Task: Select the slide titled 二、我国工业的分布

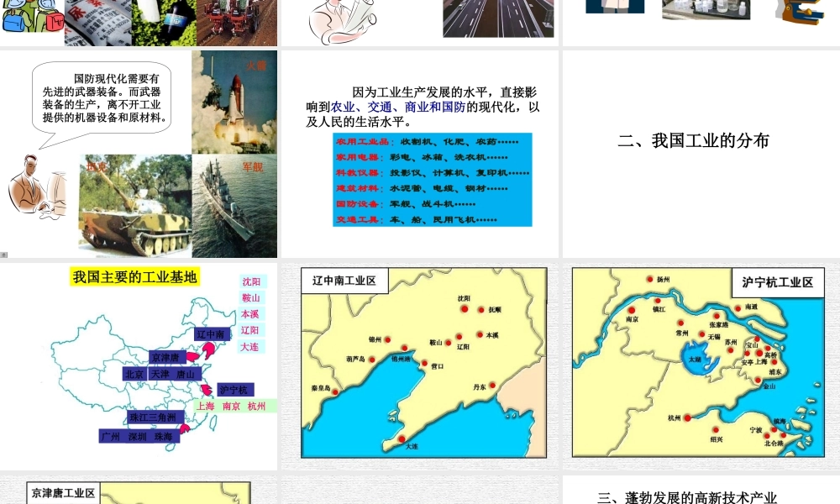Action: [701, 155]
